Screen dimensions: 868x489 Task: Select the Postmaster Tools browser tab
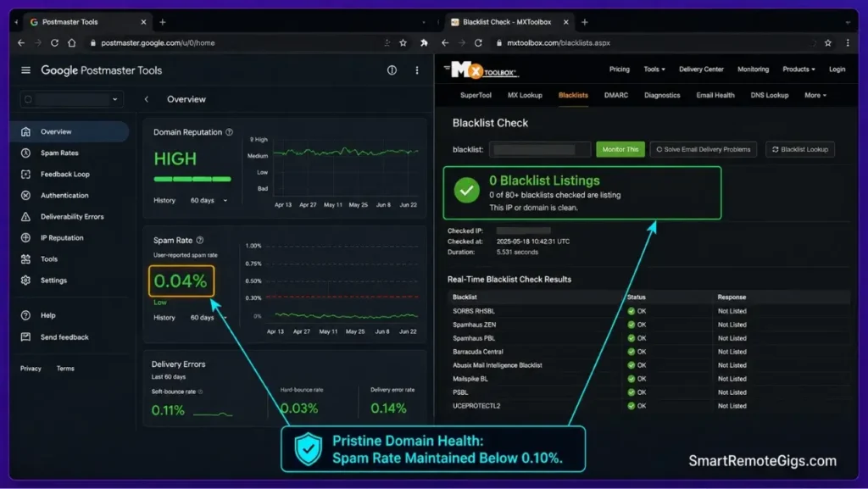[88, 22]
